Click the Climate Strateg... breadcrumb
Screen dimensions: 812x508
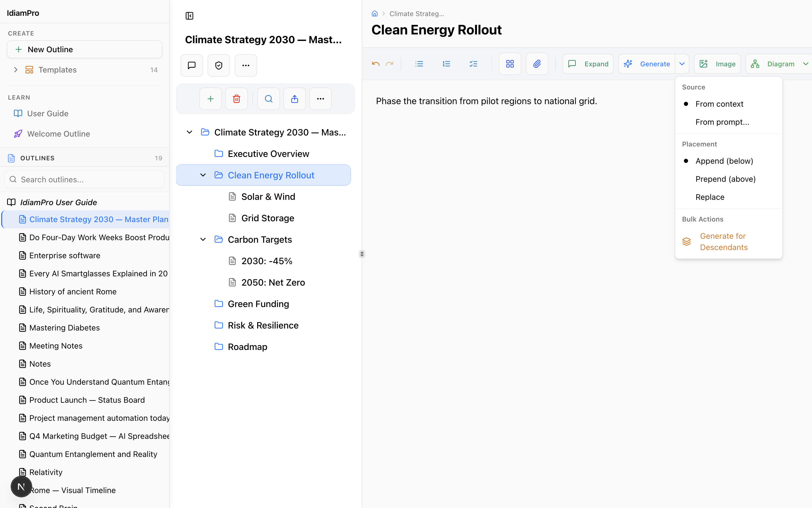416,14
